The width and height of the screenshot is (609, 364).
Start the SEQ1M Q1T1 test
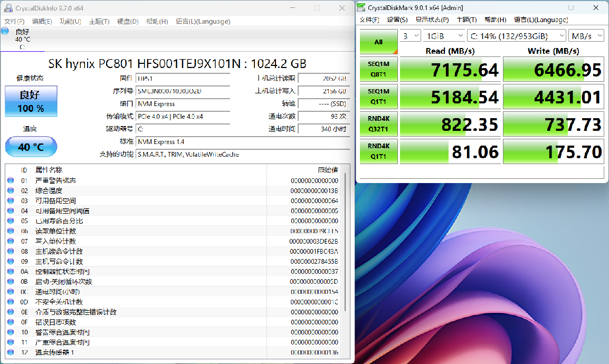tap(379, 96)
